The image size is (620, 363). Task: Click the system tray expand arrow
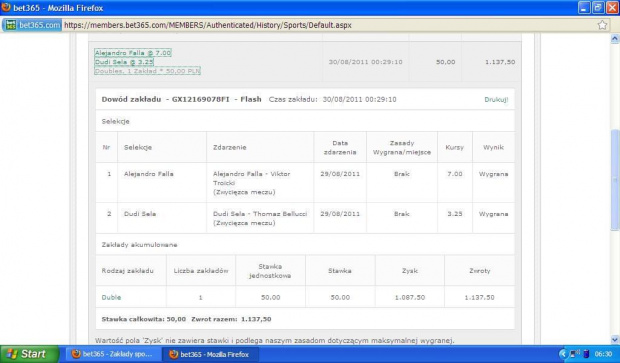click(563, 354)
